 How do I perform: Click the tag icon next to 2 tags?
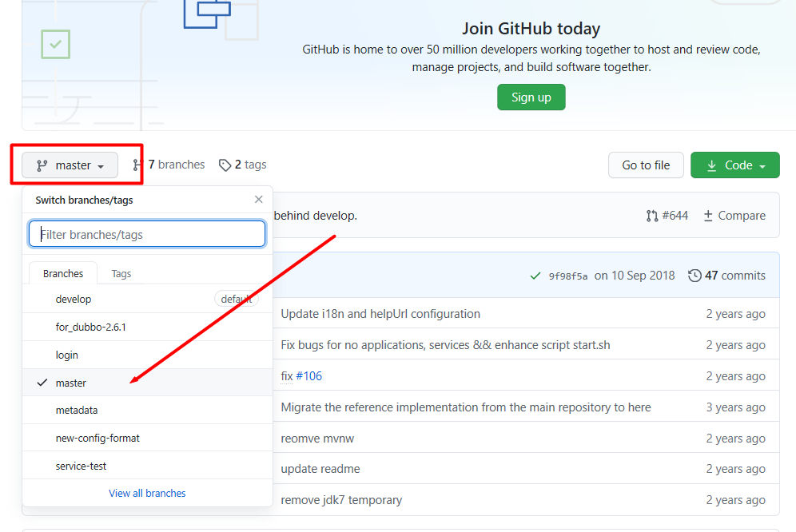pyautogui.click(x=225, y=165)
